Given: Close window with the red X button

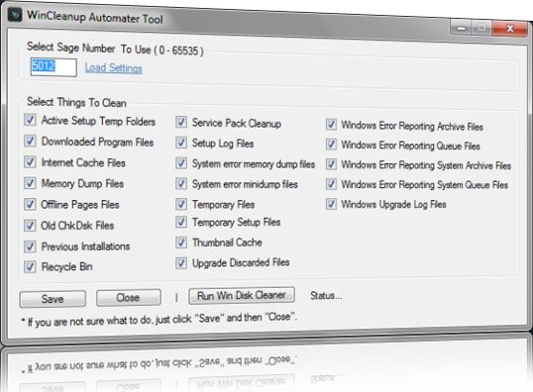Looking at the screenshot, I should (x=510, y=29).
